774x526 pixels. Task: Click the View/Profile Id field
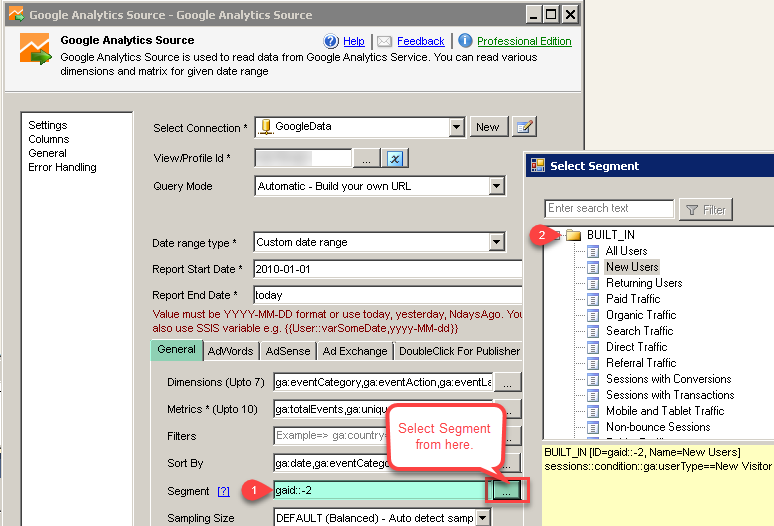click(303, 158)
